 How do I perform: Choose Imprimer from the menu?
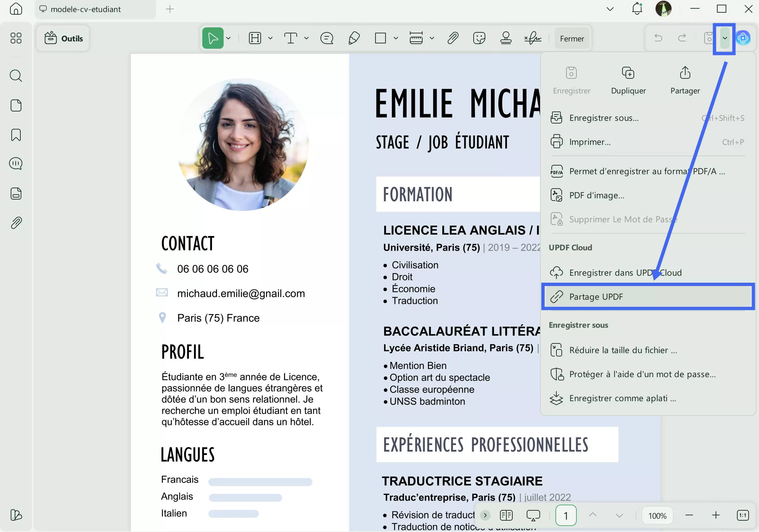point(588,142)
